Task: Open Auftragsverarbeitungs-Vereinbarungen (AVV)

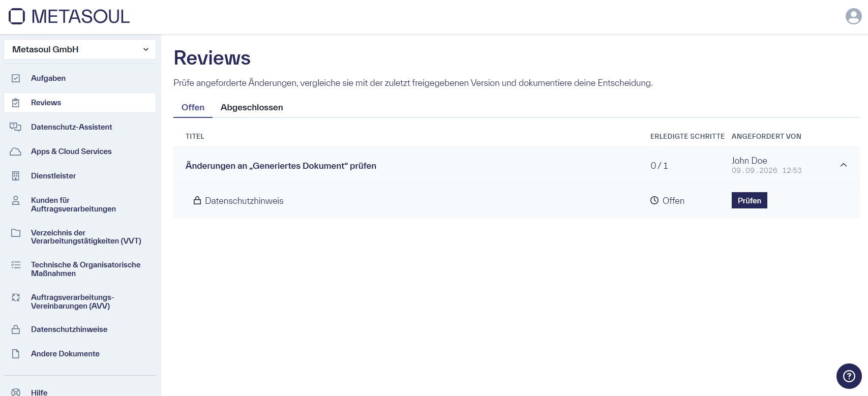Action: tap(80, 301)
